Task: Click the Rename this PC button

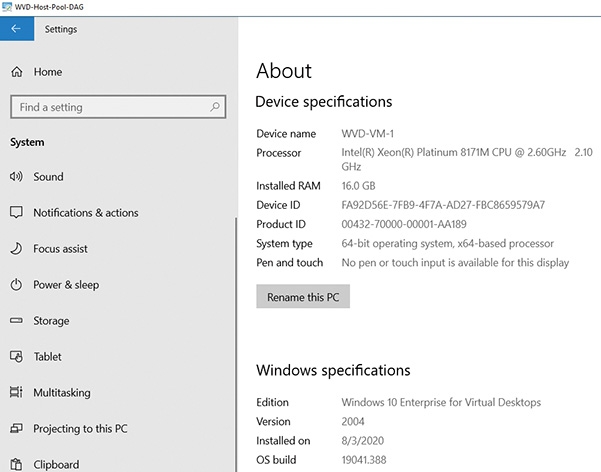Action: pyautogui.click(x=303, y=296)
